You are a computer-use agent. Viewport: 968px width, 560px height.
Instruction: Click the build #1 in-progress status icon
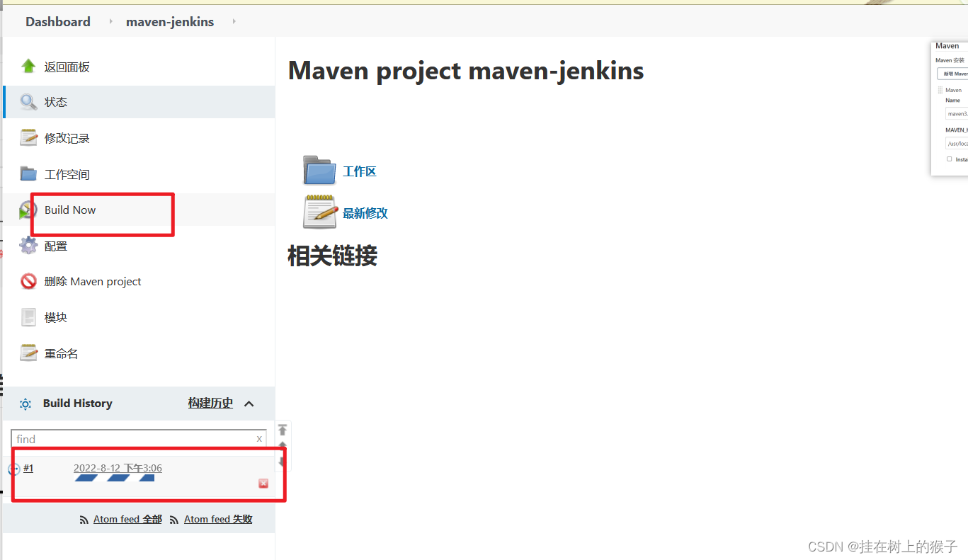[13, 469]
